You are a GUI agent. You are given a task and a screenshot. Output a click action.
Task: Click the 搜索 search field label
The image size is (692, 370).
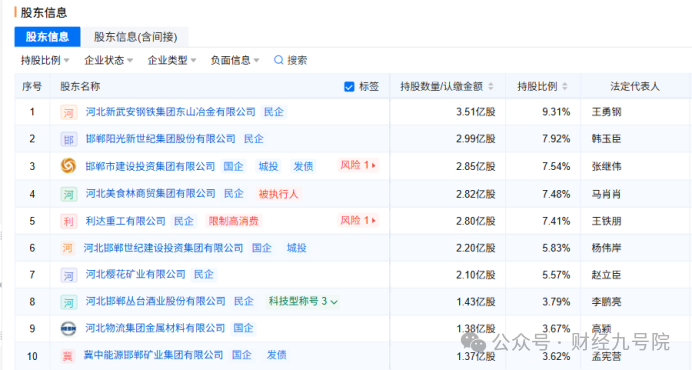[297, 60]
